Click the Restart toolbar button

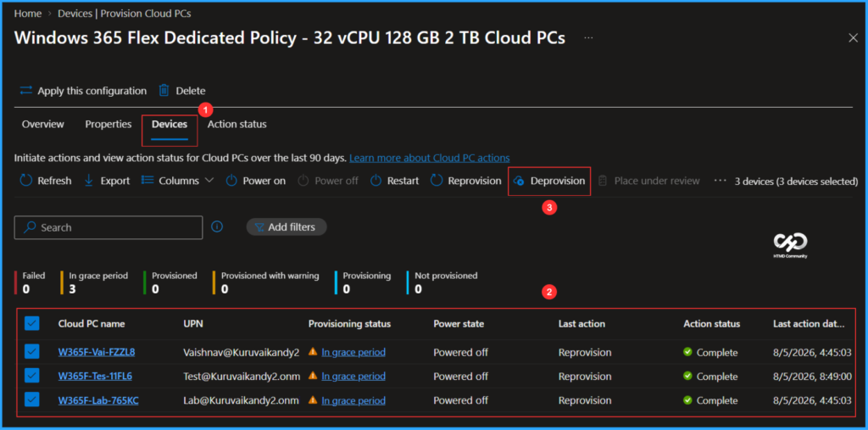click(x=395, y=181)
